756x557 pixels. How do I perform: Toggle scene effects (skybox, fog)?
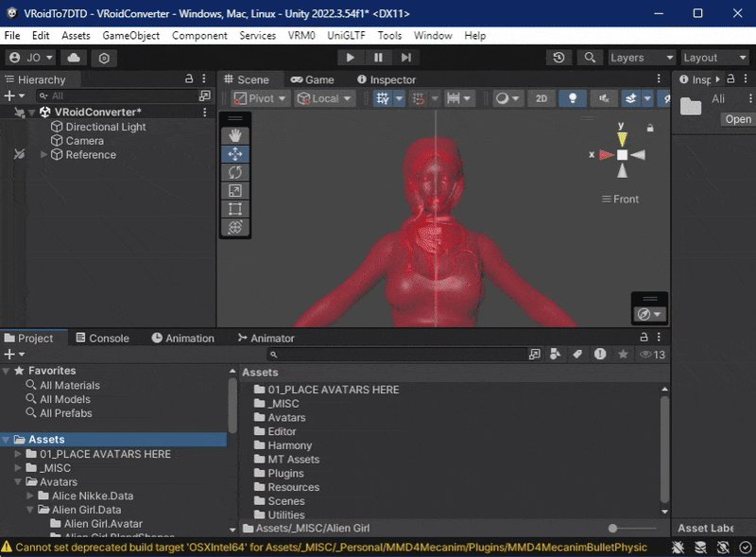tap(630, 98)
